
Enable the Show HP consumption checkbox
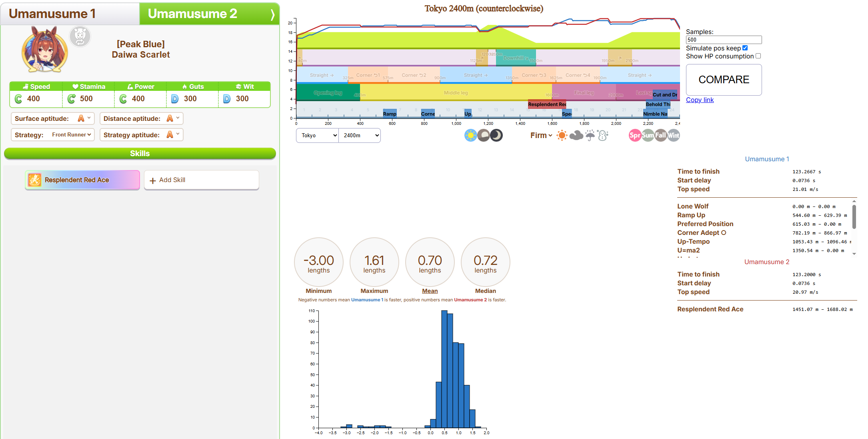click(x=758, y=56)
